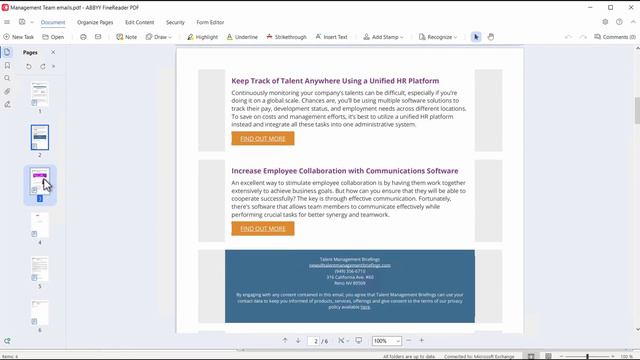The image size is (640, 360).
Task: Open the hamburger main menu
Action: tap(7, 22)
